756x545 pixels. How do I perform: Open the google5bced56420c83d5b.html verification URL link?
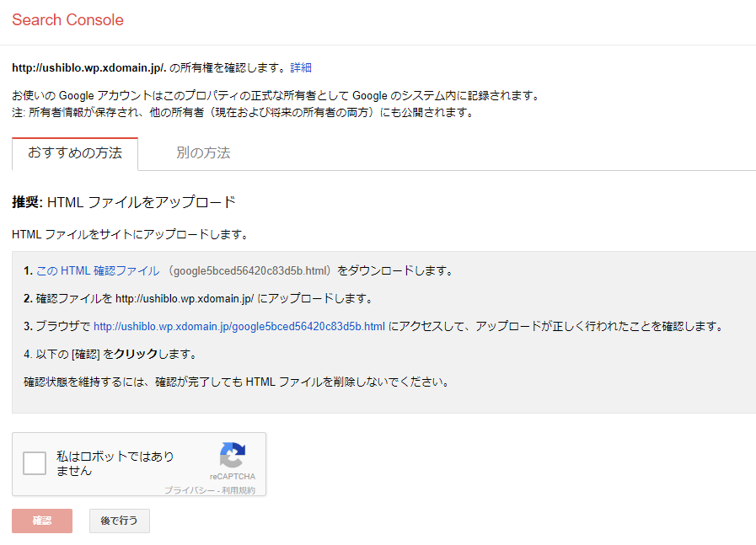point(239,327)
